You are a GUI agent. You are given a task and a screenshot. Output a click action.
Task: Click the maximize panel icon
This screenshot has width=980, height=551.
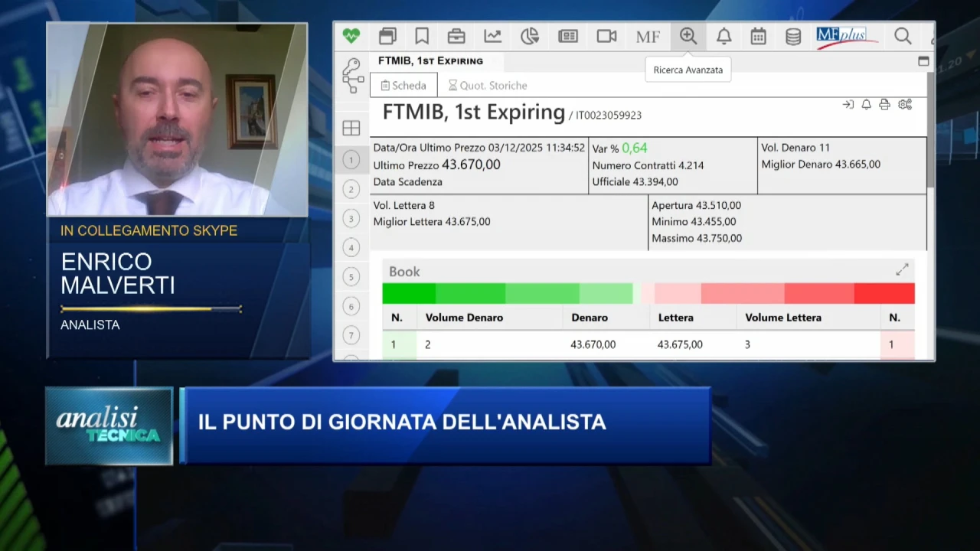point(923,61)
